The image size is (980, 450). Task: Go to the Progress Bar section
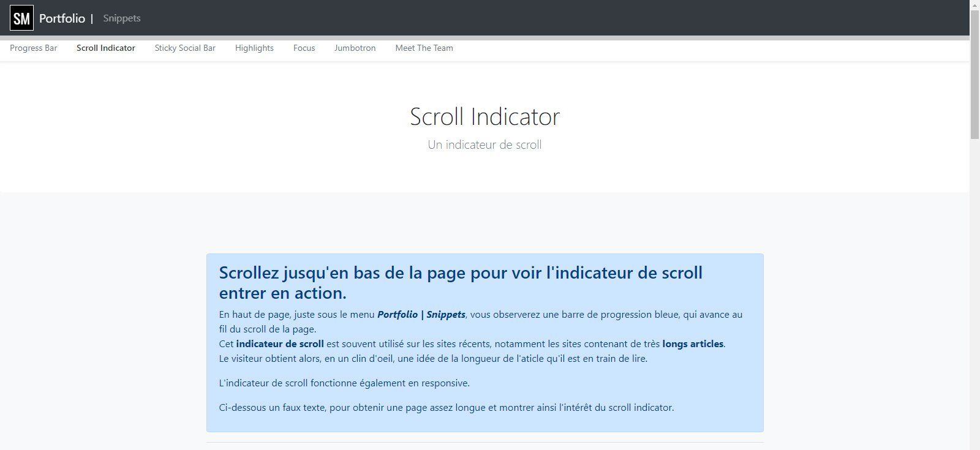pos(34,48)
